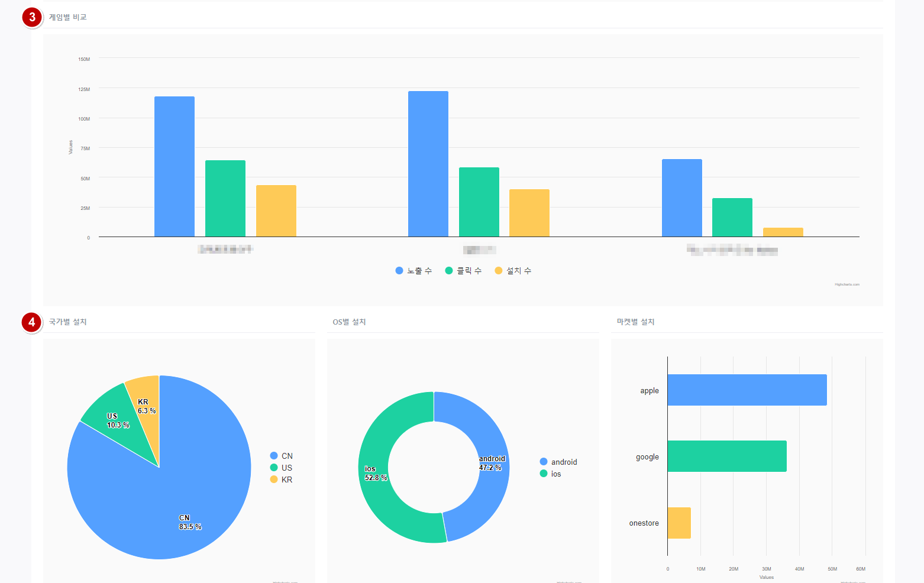Click the 30M label on the market chart axis

click(x=767, y=569)
